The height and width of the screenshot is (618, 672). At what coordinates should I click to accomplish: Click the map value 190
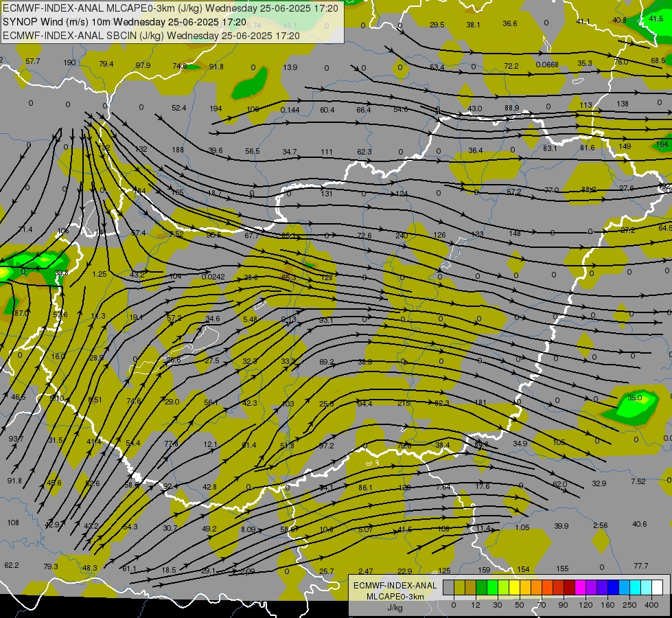pos(69,62)
